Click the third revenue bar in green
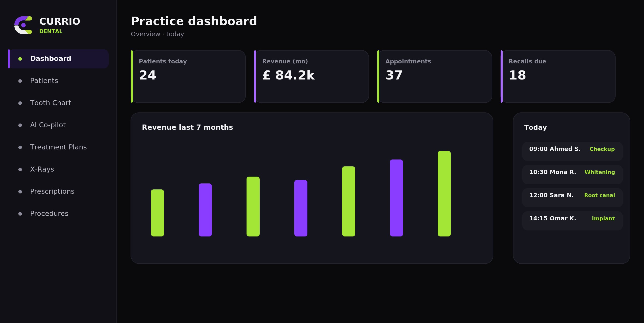Viewport: 644px width, 323px height. click(x=253, y=207)
